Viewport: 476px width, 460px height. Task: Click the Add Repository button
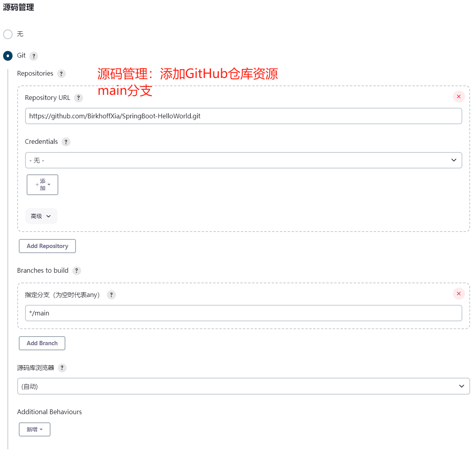(47, 246)
